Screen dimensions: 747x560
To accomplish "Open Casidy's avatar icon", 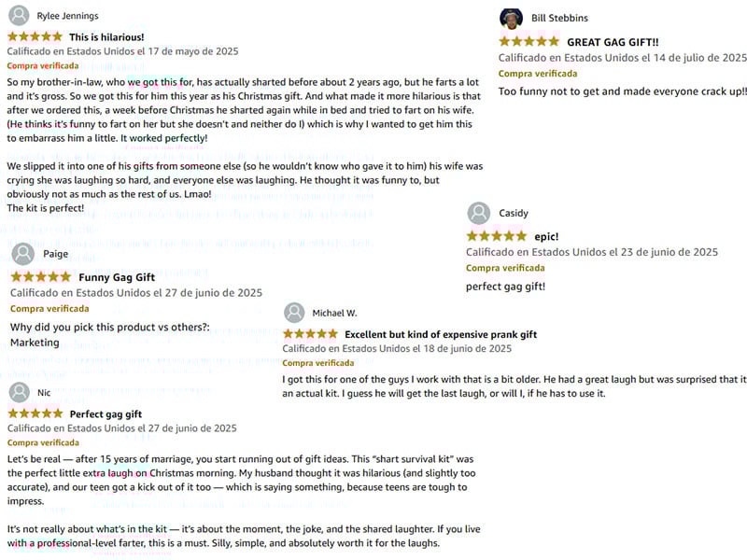I will coord(478,214).
